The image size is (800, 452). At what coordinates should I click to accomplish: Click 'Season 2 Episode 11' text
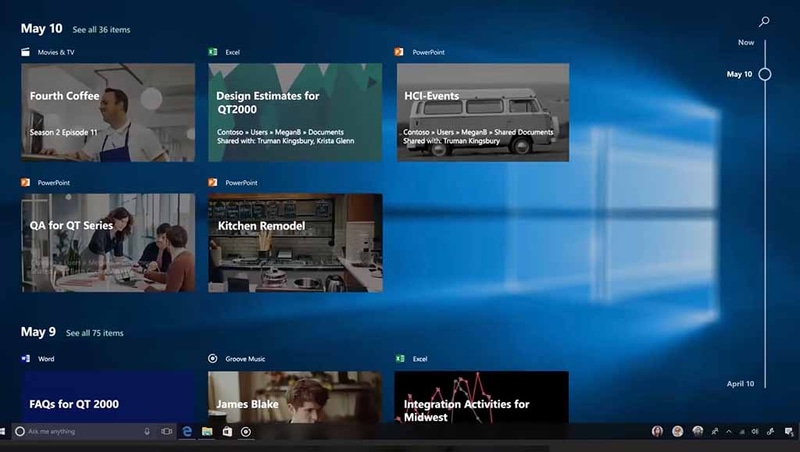tap(63, 132)
